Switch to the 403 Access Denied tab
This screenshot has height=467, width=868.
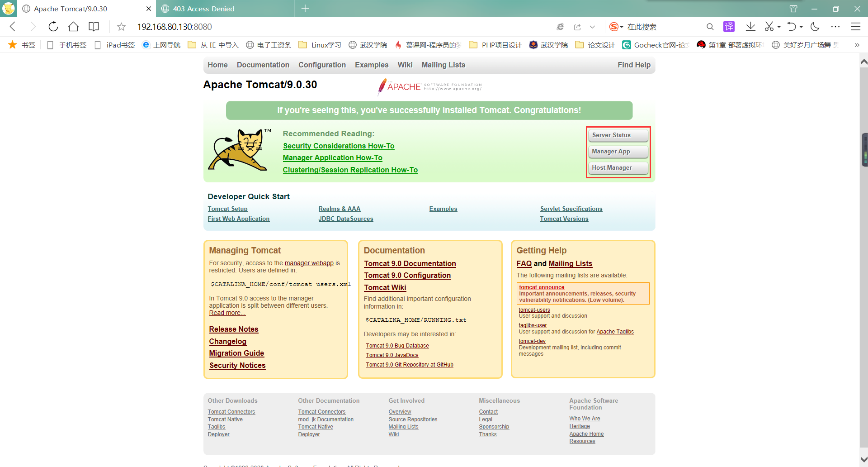click(225, 9)
